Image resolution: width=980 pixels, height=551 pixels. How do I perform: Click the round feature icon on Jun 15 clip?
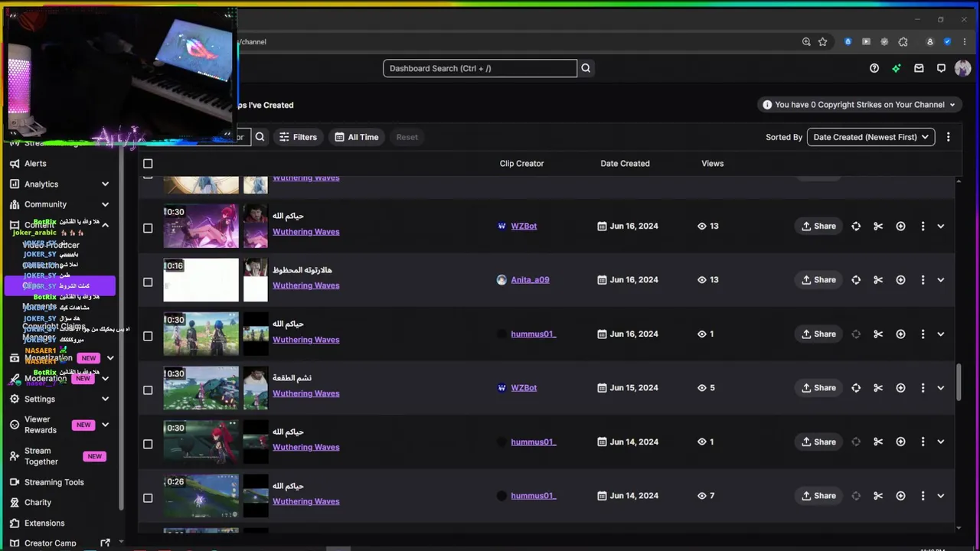point(856,388)
